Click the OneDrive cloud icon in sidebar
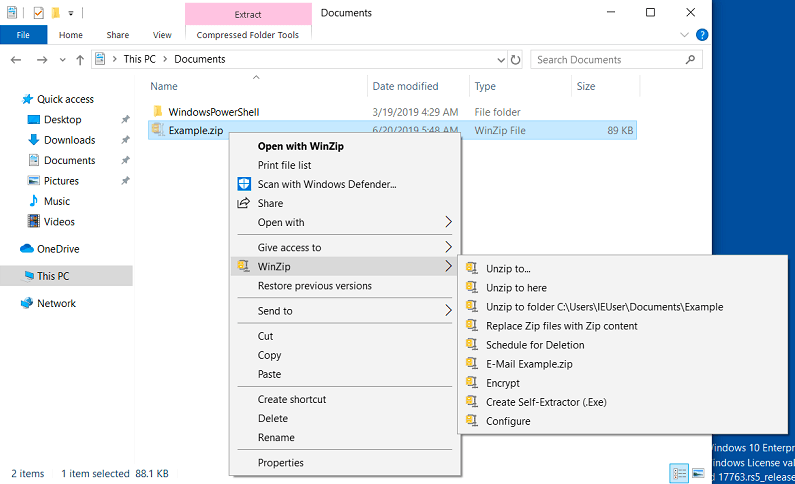795x484 pixels. click(x=27, y=249)
